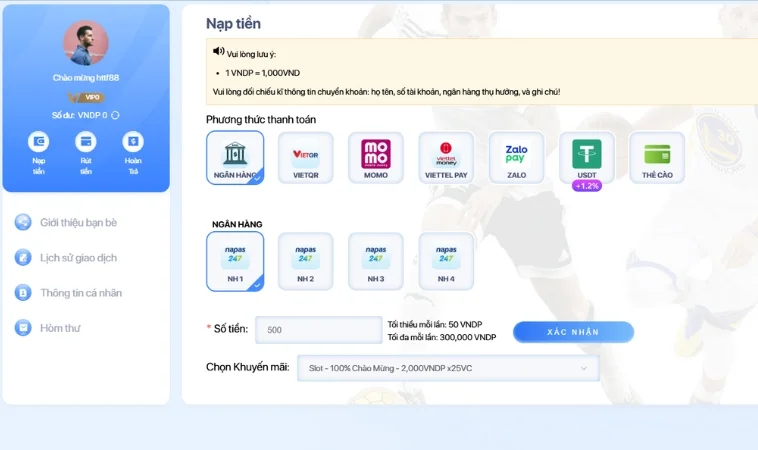The width and height of the screenshot is (758, 450).
Task: Go to Lịch sử giao dịch
Action: pyautogui.click(x=77, y=257)
